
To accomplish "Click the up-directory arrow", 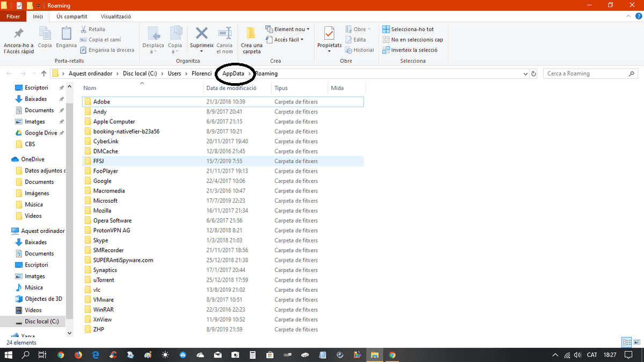I will [43, 73].
